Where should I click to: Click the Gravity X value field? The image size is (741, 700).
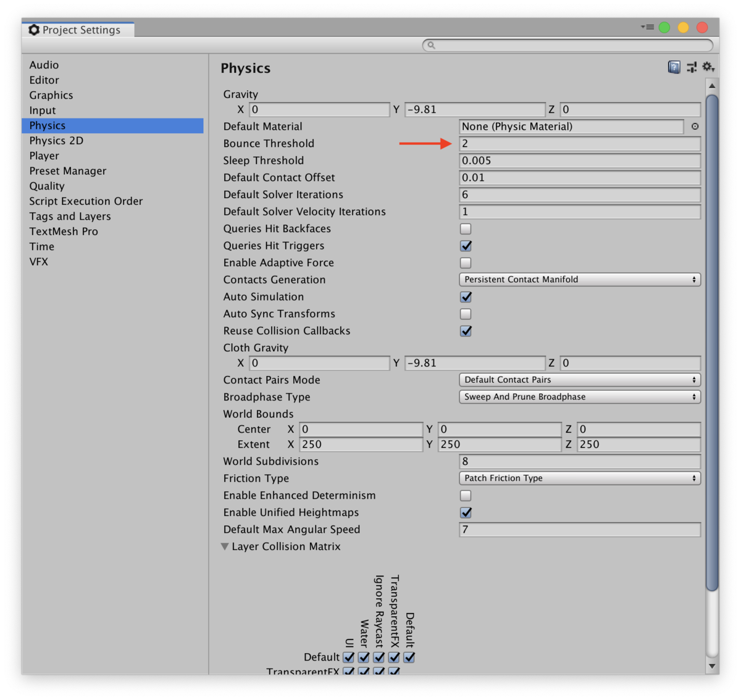(x=319, y=110)
